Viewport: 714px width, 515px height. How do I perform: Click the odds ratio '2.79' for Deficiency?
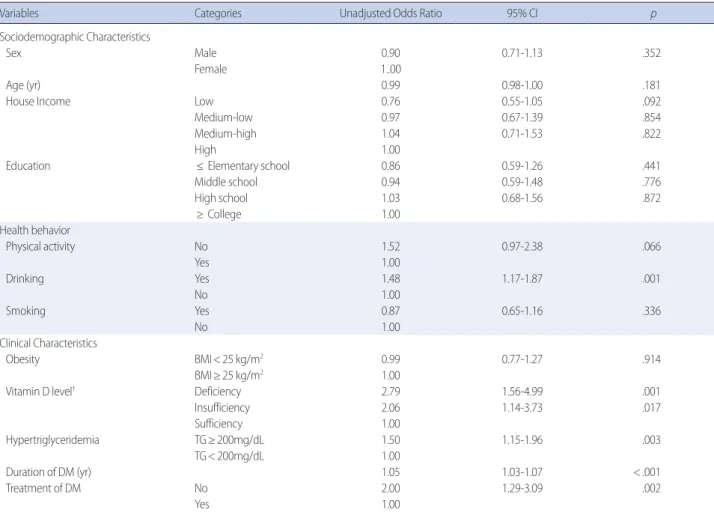tap(391, 392)
